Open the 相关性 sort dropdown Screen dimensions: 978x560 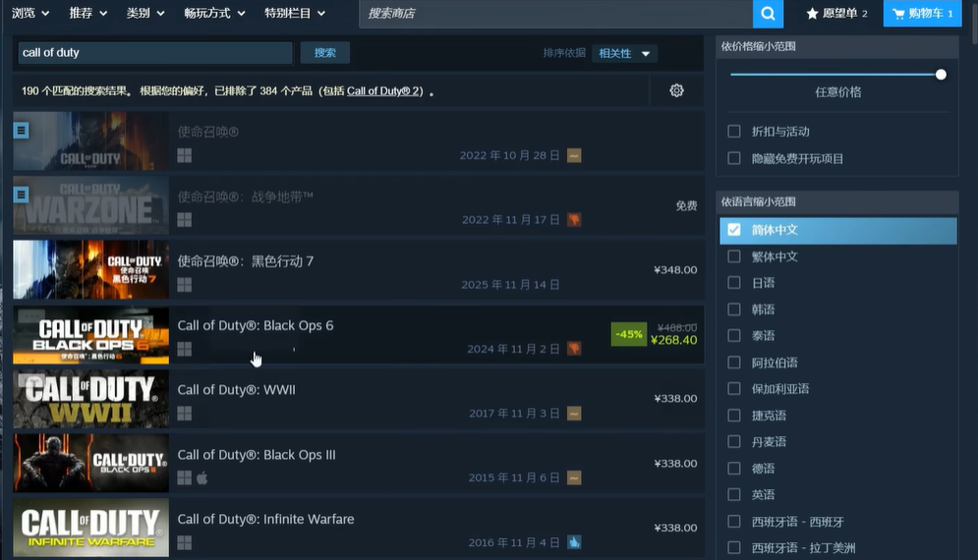point(624,53)
